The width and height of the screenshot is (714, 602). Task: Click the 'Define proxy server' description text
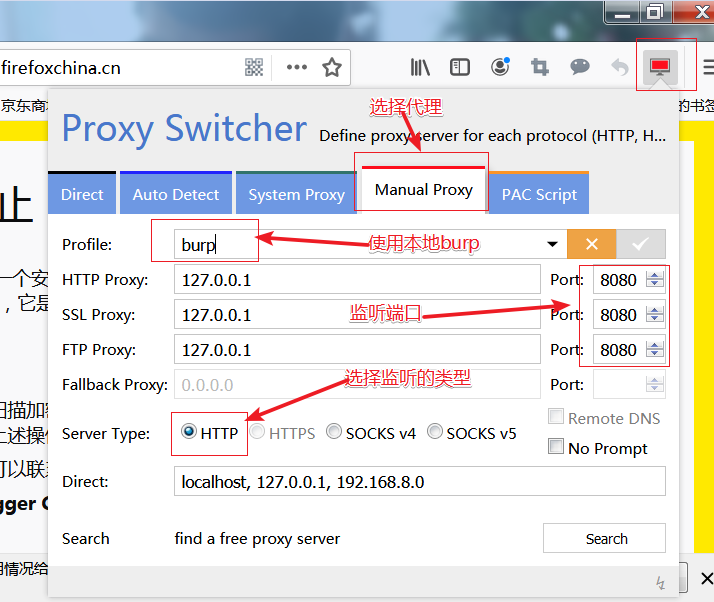coord(492,136)
